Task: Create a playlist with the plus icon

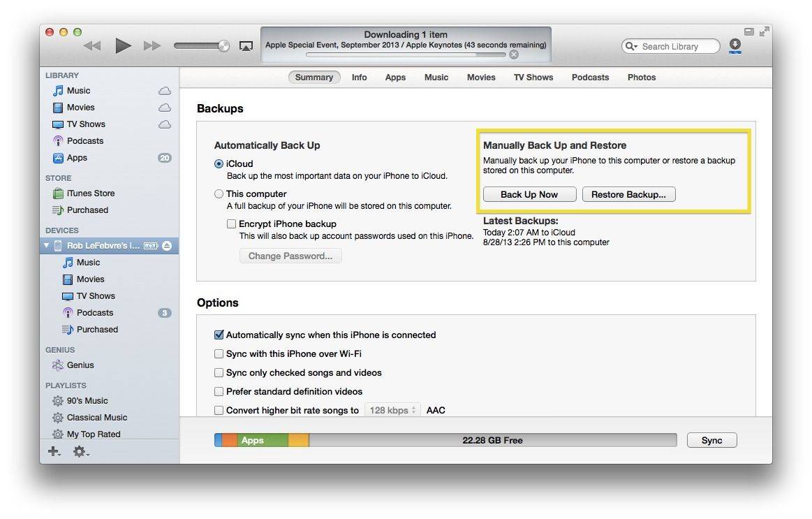Action: click(54, 452)
